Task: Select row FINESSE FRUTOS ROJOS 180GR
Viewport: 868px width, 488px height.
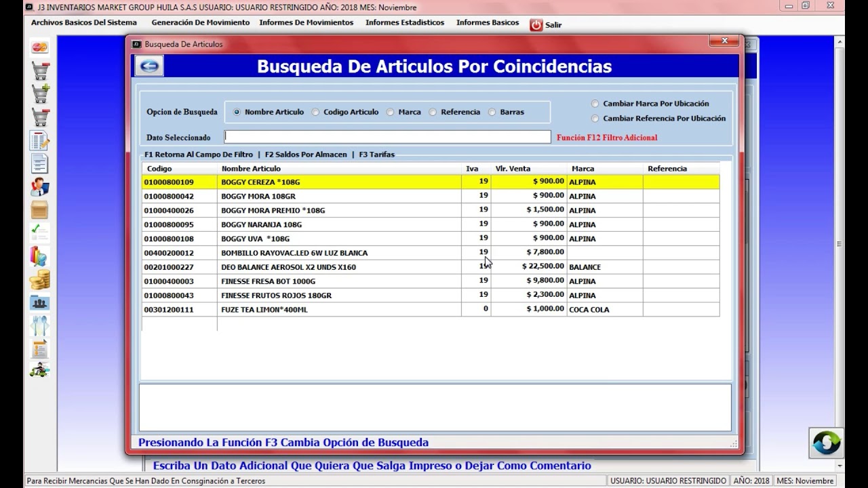Action: click(431, 296)
